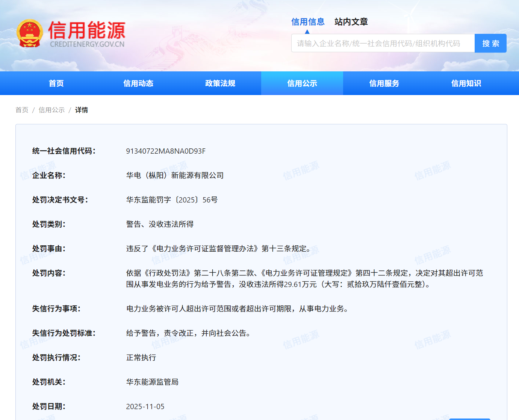Select the credit code 91340722MA8NA0D93F

coord(166,151)
